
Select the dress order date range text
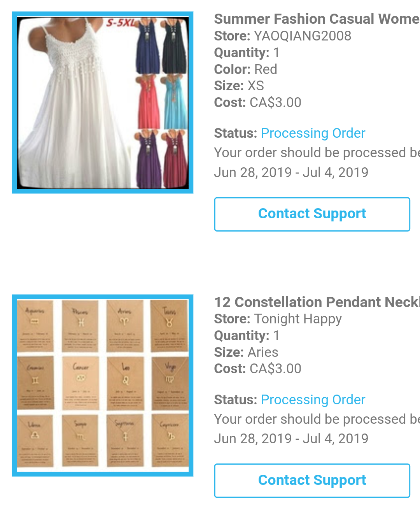(291, 172)
